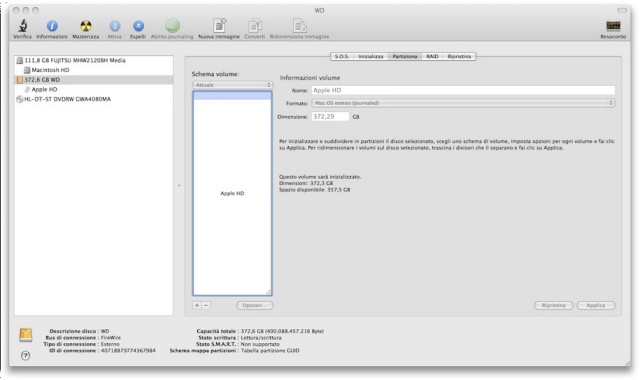Click the orange WD disk icon at bottom

[26, 335]
